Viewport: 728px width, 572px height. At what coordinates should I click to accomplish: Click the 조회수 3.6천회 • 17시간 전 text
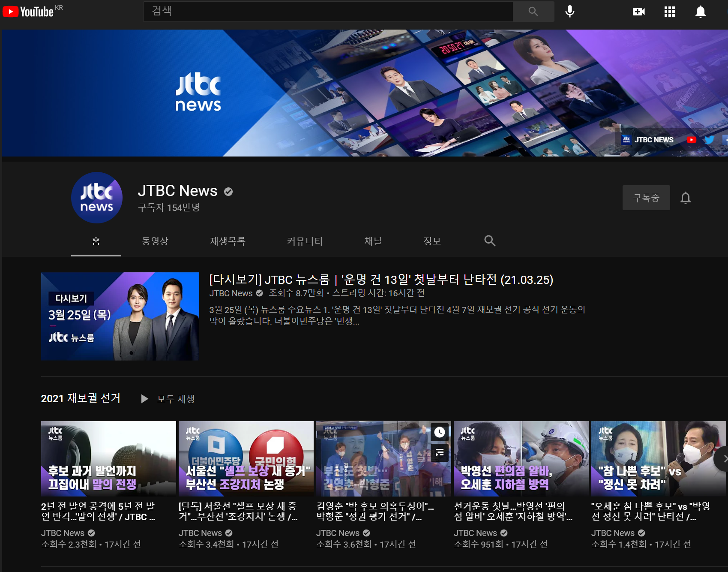coord(366,544)
